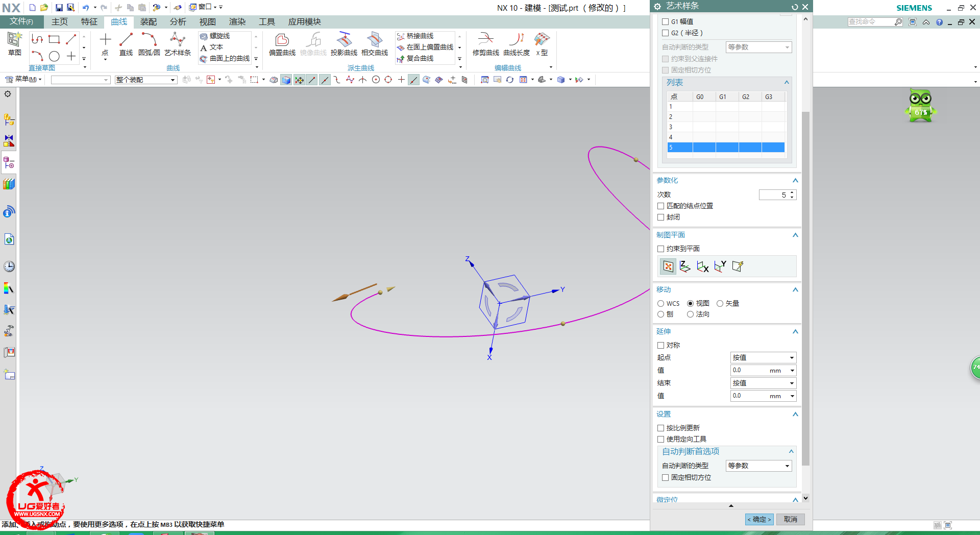This screenshot has height=535, width=980.
Task: Enable 按比例更新 checkbox
Action: (x=661, y=428)
